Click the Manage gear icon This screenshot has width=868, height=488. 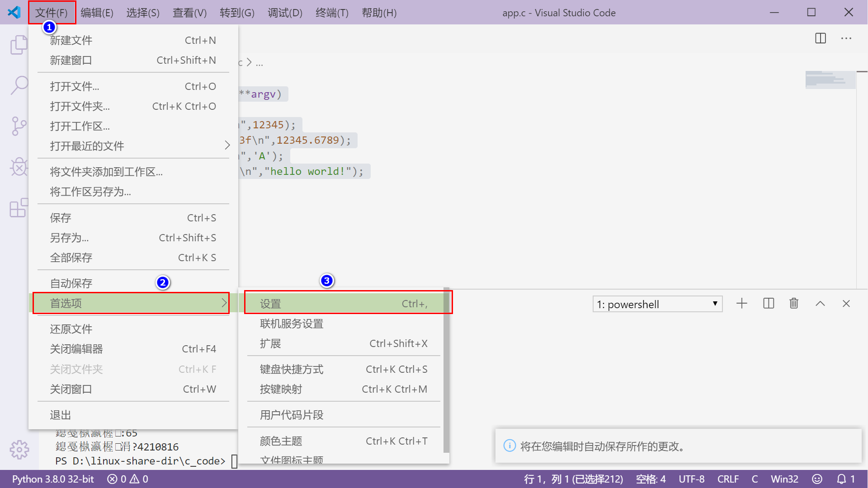[19, 450]
